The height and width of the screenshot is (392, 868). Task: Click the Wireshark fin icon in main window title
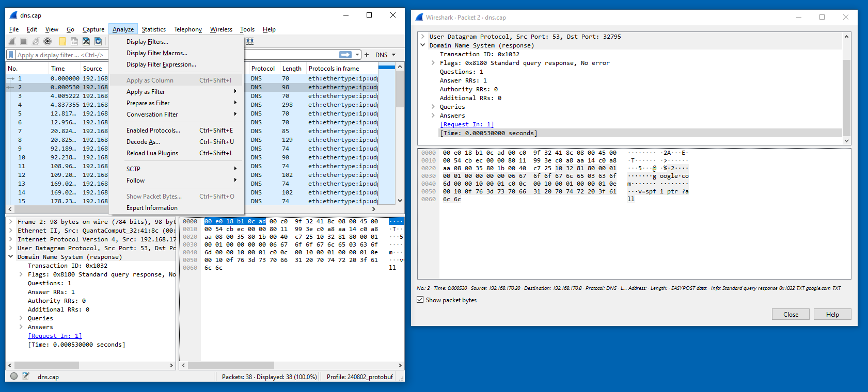[14, 15]
